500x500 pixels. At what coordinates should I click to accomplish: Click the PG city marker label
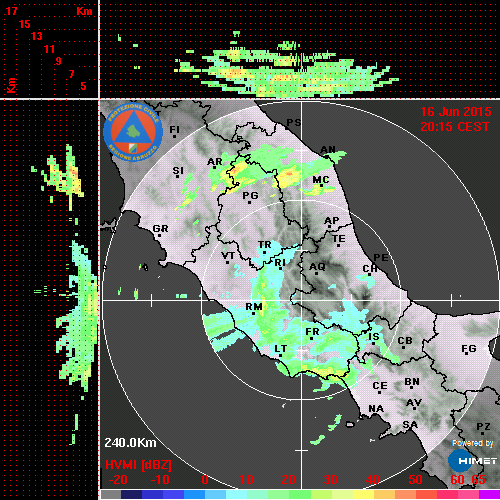tap(250, 195)
